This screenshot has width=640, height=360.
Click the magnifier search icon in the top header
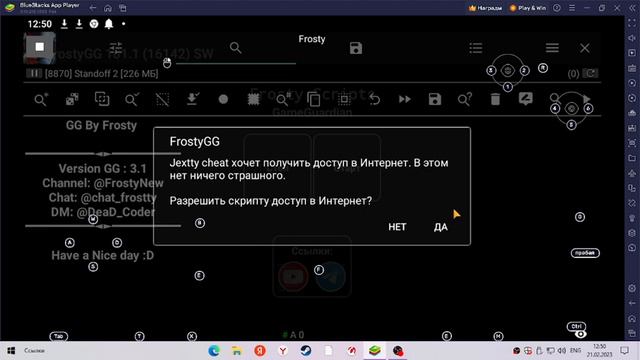[236, 48]
